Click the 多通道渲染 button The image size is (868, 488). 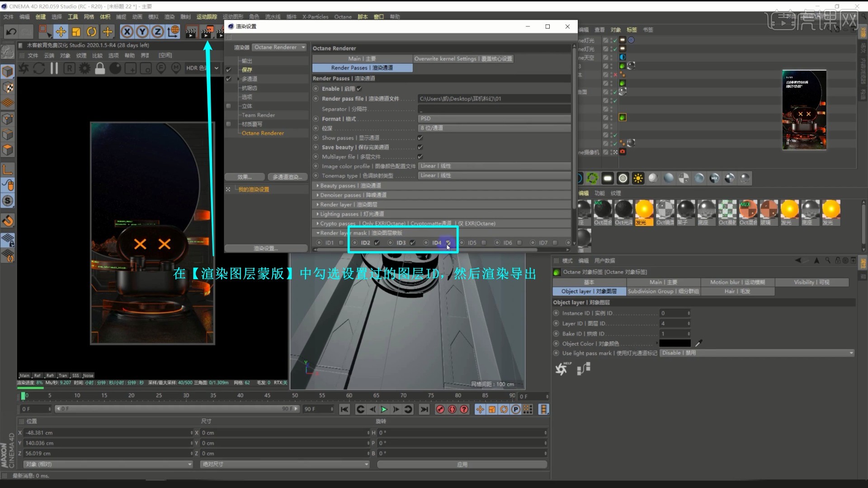(x=287, y=177)
